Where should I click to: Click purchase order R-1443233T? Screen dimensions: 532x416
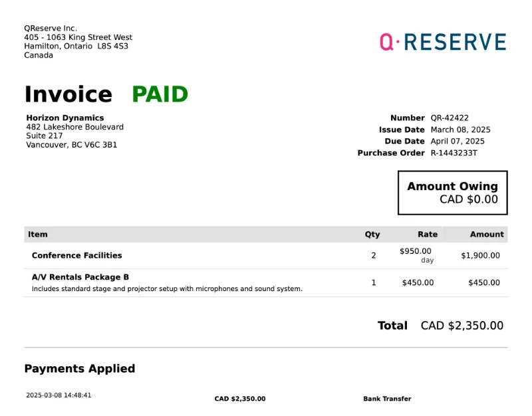click(x=454, y=153)
